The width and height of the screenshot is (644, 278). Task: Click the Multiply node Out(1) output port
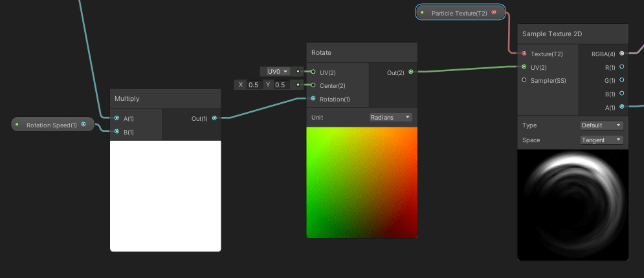pyautogui.click(x=214, y=118)
